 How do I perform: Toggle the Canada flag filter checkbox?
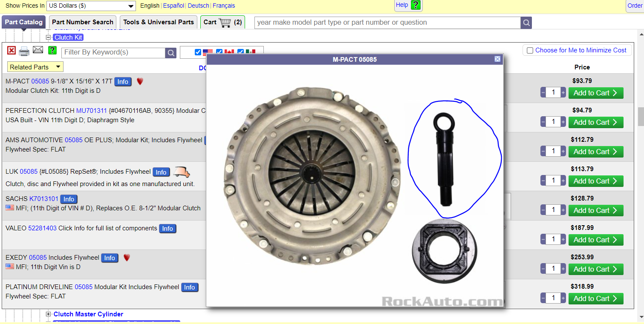219,52
